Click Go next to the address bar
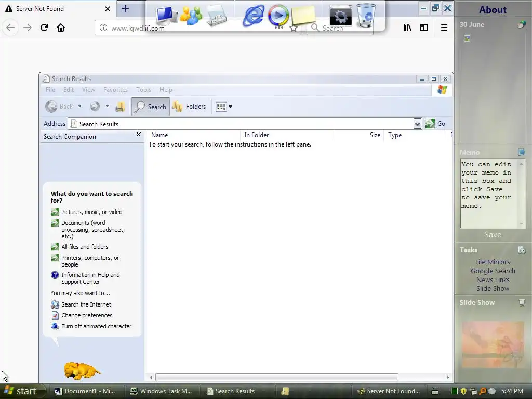Screen dimensions: 532x399 435,124
